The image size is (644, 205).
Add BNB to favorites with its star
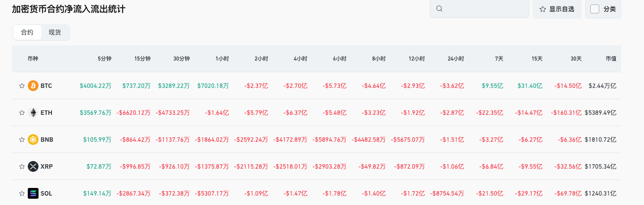click(21, 140)
